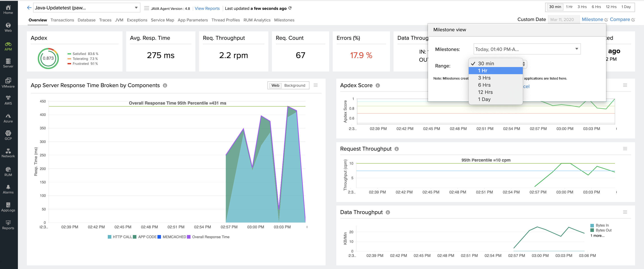644x269 pixels.
Task: Select 6 Hrs time range button
Action: point(596,7)
